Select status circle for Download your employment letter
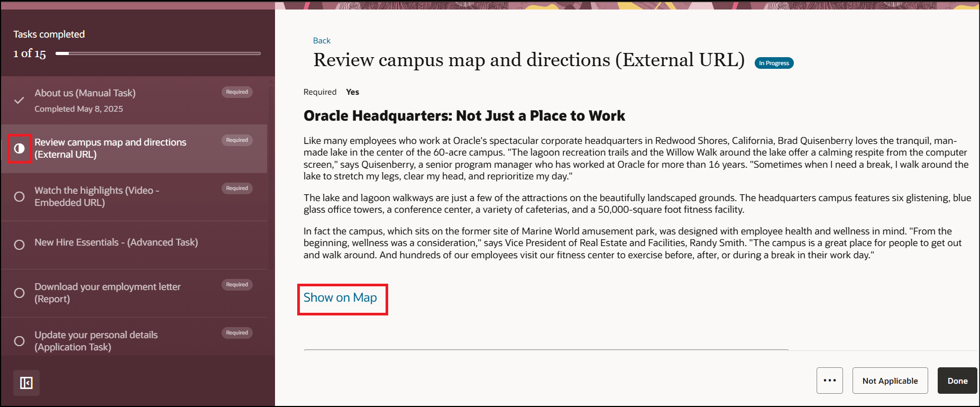980x407 pixels. (19, 293)
